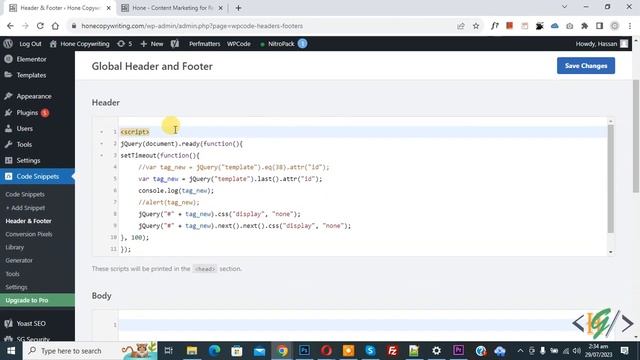Open the Elementor menu item
The width and height of the screenshot is (640, 360).
coord(31,59)
